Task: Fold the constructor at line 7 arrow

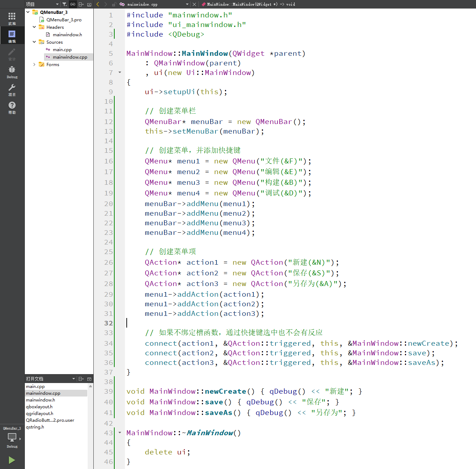Action: (x=120, y=72)
